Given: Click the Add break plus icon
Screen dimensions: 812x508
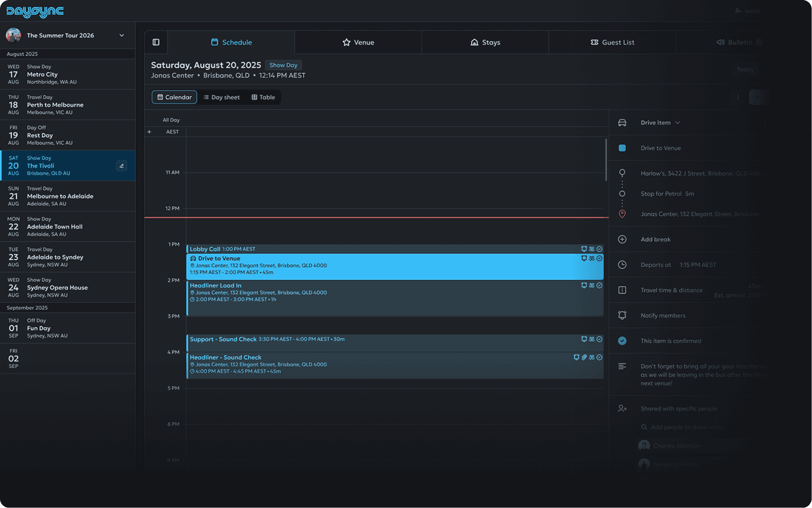Looking at the screenshot, I should [x=622, y=239].
